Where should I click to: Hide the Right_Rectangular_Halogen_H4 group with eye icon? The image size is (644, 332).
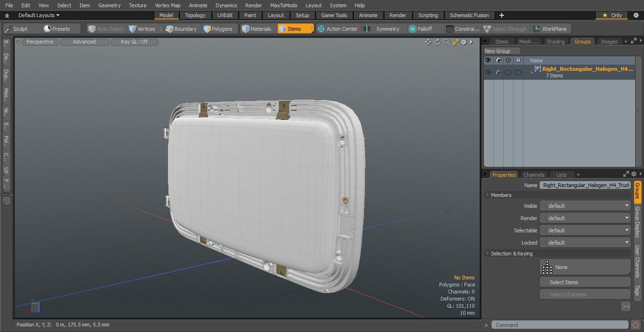488,72
